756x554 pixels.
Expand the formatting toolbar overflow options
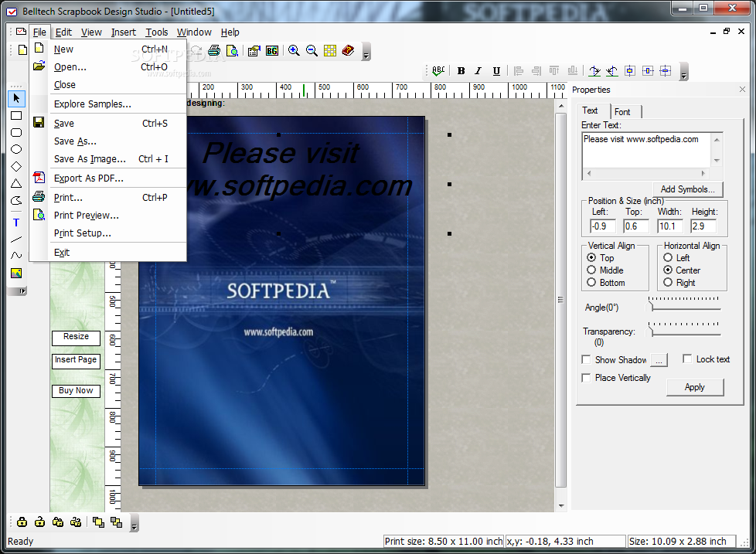[683, 71]
